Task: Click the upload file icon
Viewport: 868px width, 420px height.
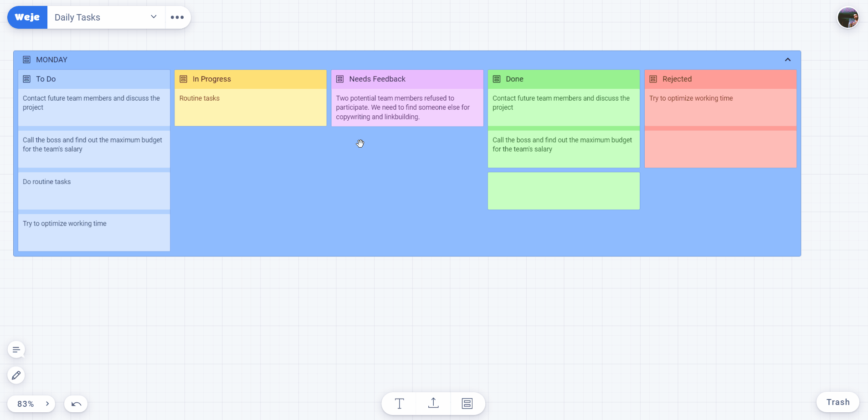Action: click(433, 403)
